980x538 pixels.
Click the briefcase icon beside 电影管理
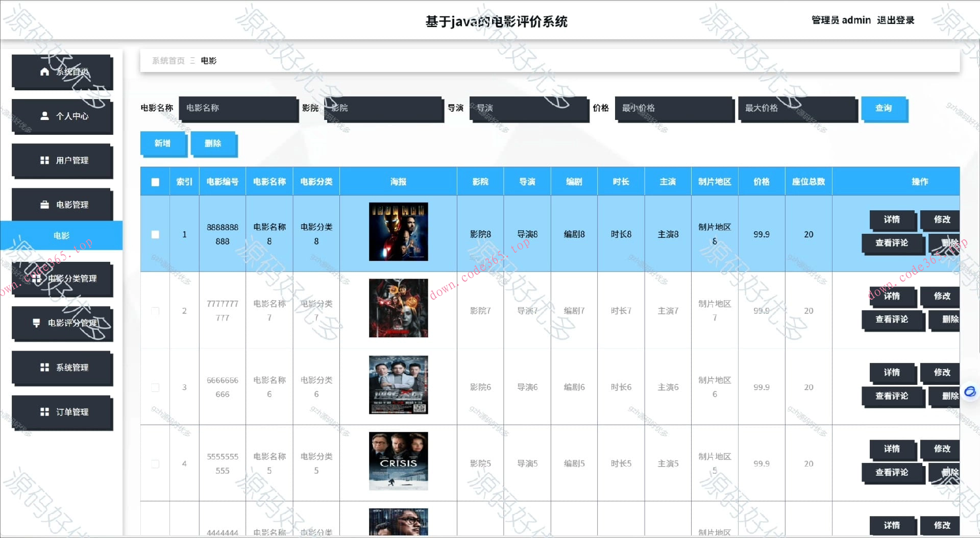(44, 205)
